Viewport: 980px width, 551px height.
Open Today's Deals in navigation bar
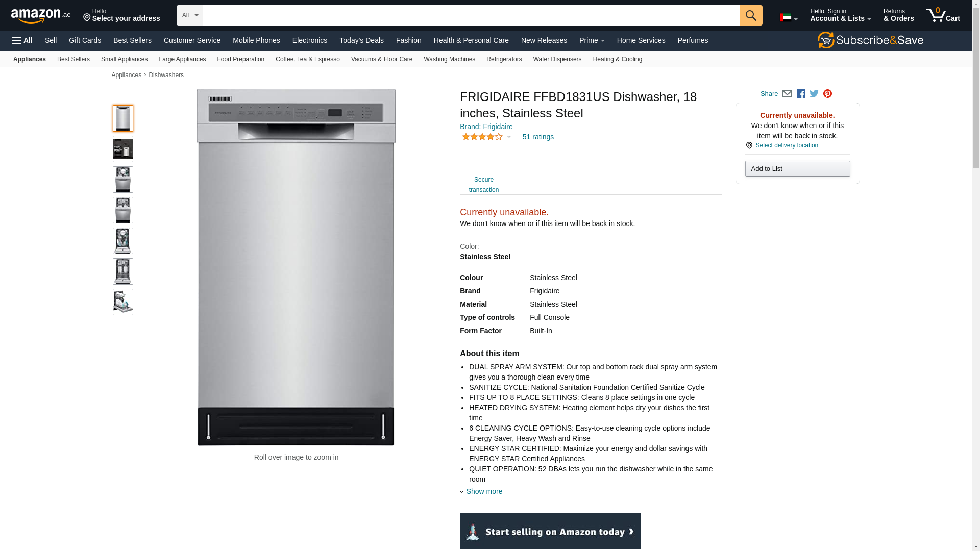point(361,40)
